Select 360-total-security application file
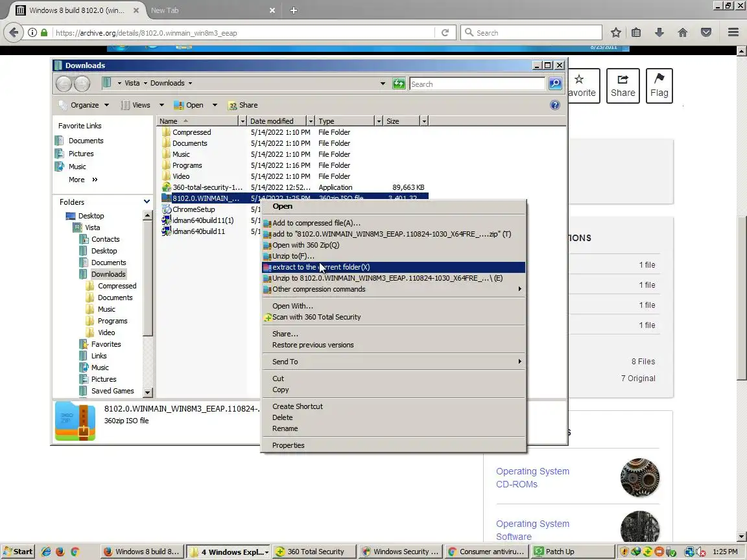 (207, 187)
